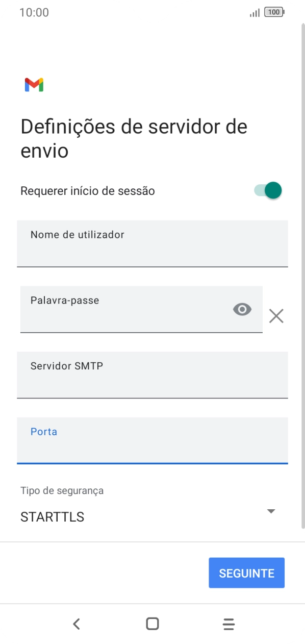This screenshot has width=305, height=644.
Task: Click the Gmail app icon
Action: coord(34,84)
